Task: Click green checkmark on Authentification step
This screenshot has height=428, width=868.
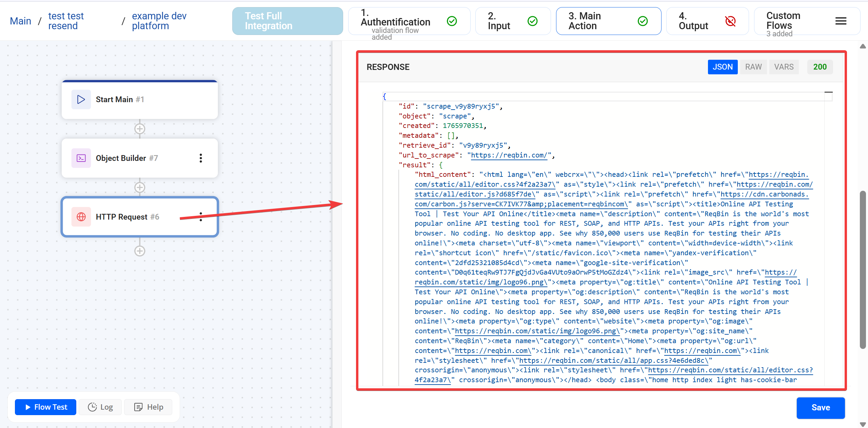Action: 452,21
